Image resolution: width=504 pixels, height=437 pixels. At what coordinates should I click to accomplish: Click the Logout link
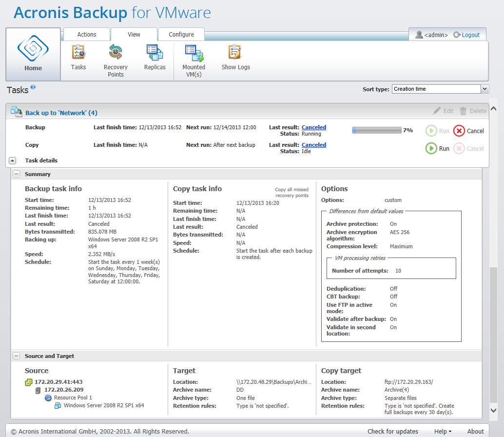[470, 35]
